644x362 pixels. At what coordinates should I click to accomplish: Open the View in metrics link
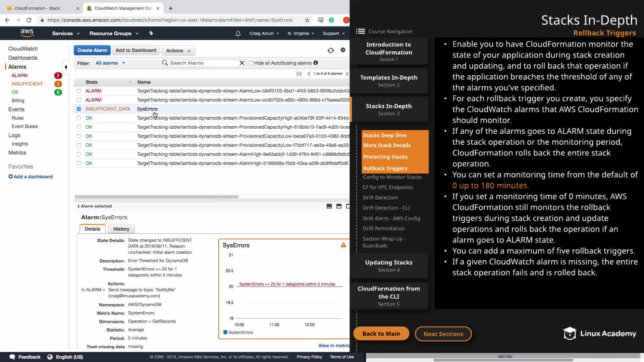(x=333, y=346)
